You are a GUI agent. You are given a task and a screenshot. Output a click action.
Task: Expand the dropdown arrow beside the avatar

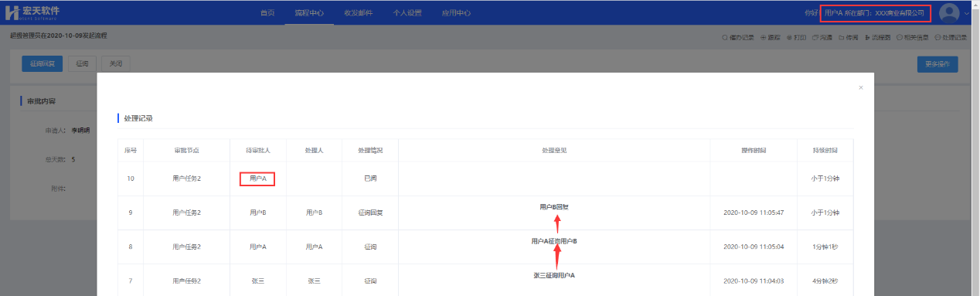967,14
